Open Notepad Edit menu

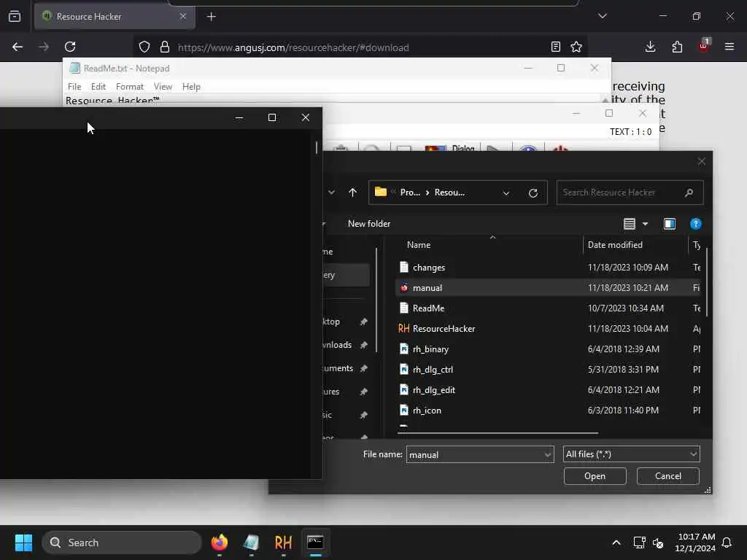point(98,87)
